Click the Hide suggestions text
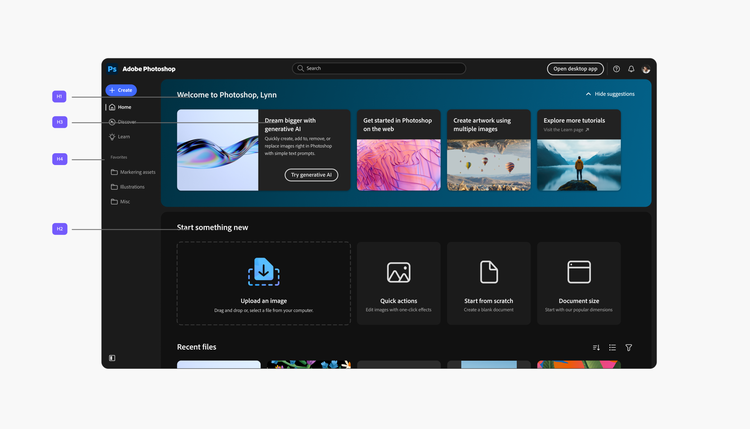The width and height of the screenshot is (750, 429). [x=615, y=94]
